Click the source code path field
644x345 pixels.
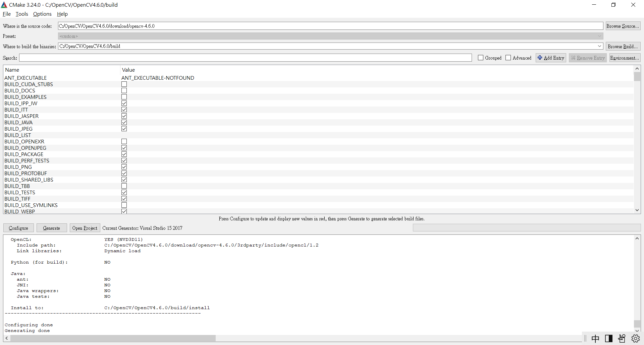click(x=330, y=26)
